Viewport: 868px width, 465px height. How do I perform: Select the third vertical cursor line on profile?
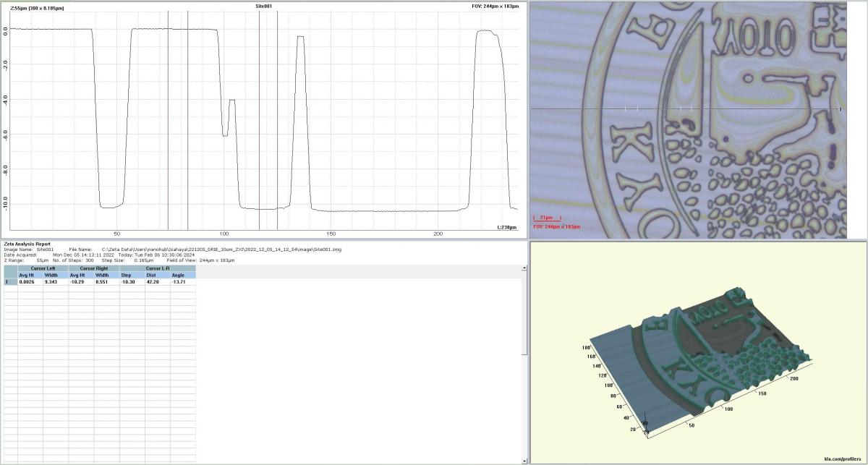click(259, 121)
